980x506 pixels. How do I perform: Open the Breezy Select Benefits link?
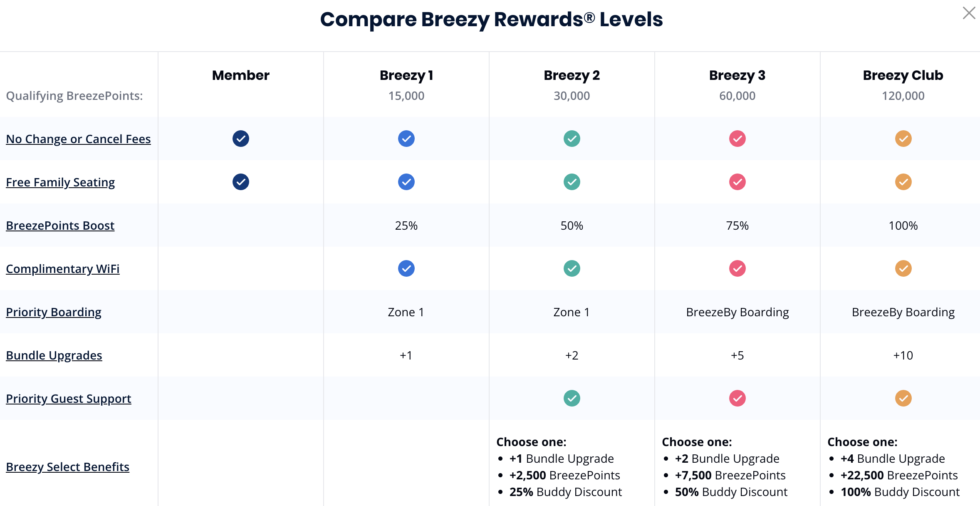click(x=67, y=467)
